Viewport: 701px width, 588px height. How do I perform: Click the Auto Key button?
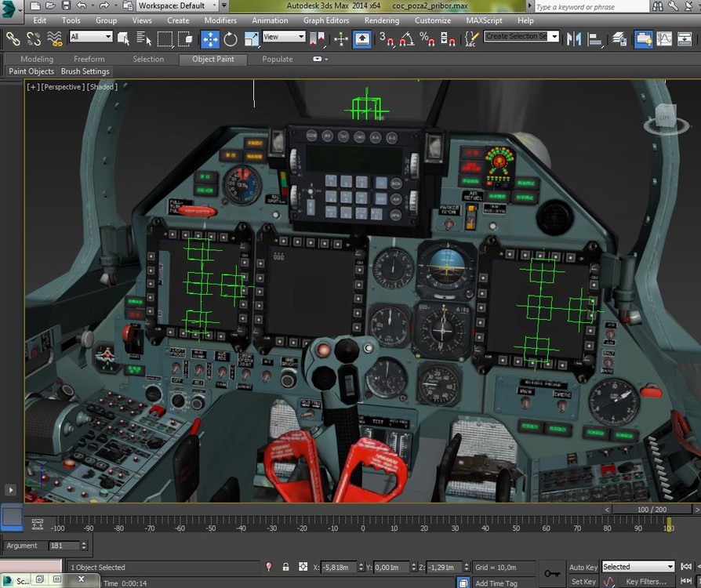(583, 567)
